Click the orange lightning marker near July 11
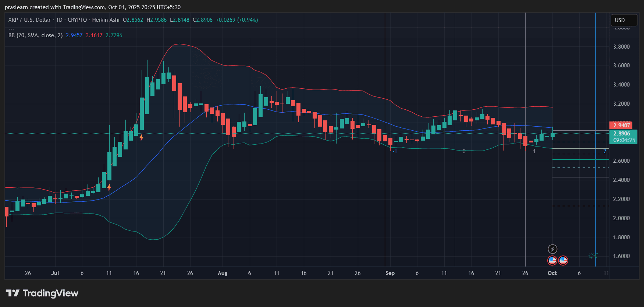 109,187
